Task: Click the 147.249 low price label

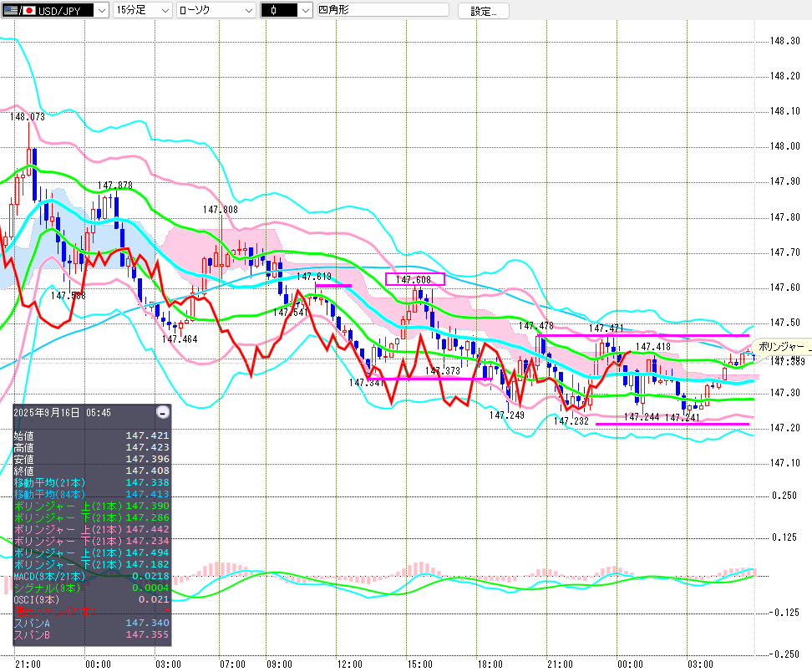Action: coord(507,415)
